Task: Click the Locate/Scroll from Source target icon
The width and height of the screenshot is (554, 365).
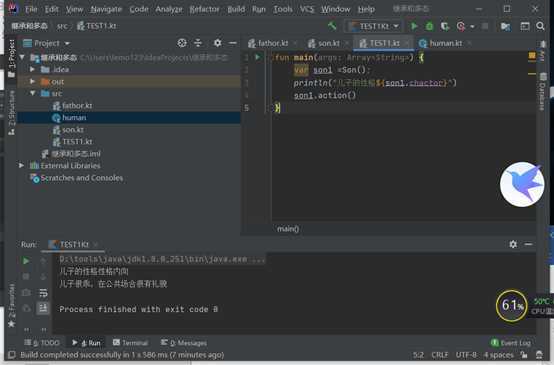Action: pyautogui.click(x=182, y=43)
